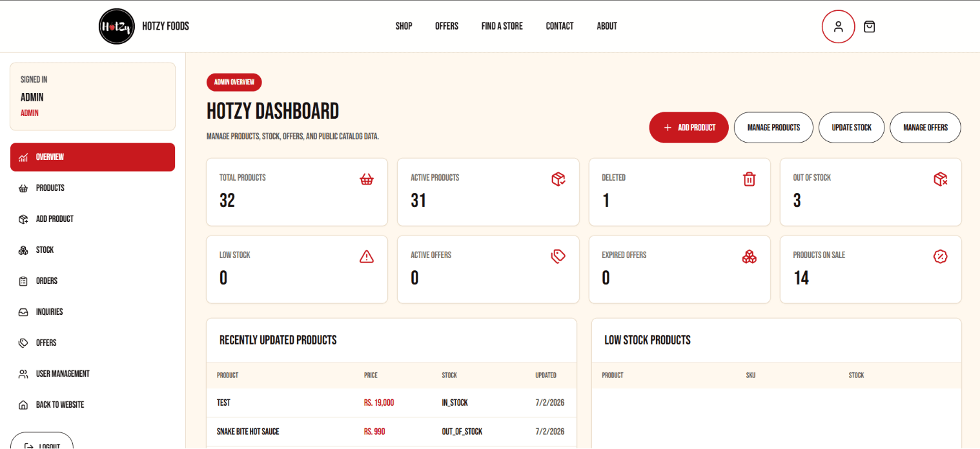Open the About page

tap(607, 26)
